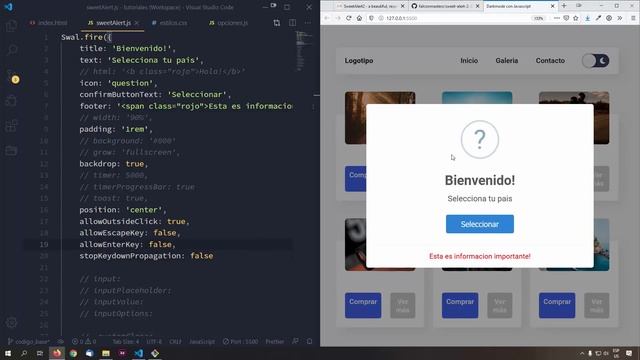Open the Inicio navigation link
Viewport: 640px width, 360px height.
469,60
